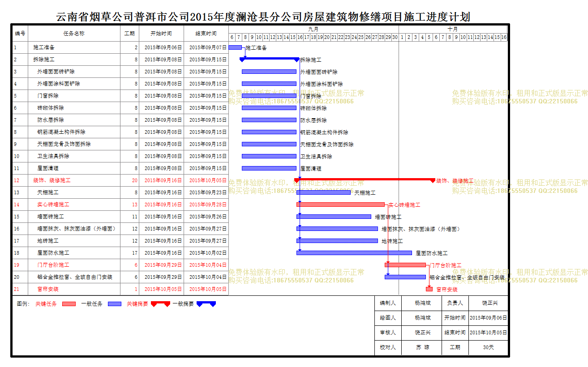Click the blue 一般任务 legend swatch

(x=115, y=304)
